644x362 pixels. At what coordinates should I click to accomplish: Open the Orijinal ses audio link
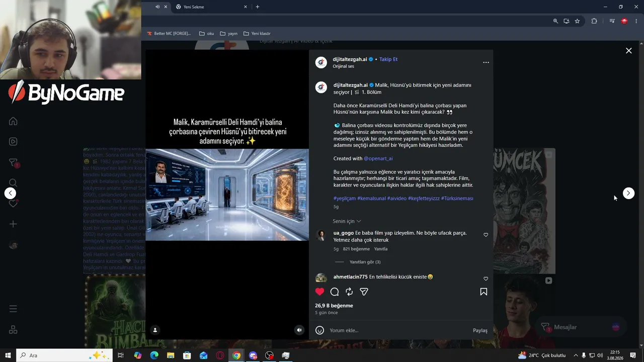(343, 66)
